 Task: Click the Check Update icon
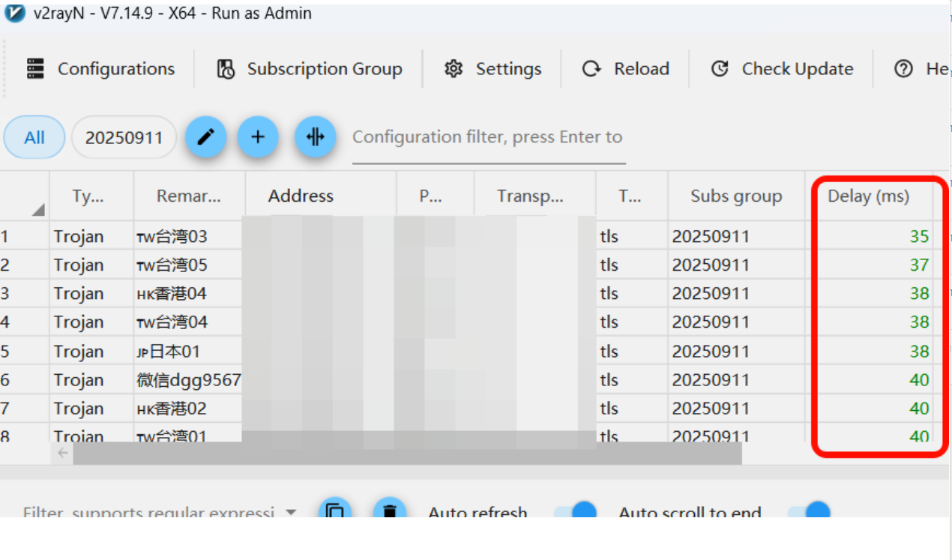pyautogui.click(x=720, y=69)
